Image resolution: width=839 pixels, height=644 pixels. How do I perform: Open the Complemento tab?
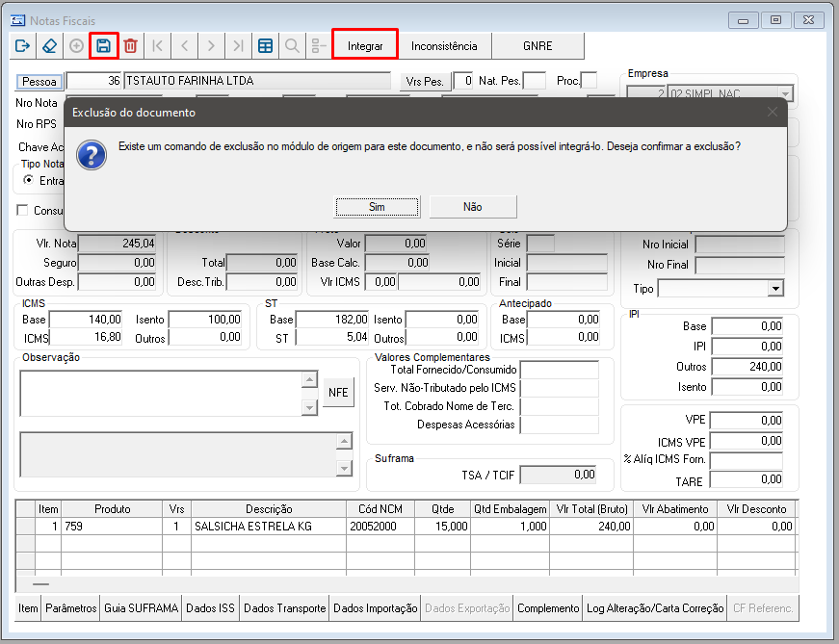tap(548, 608)
